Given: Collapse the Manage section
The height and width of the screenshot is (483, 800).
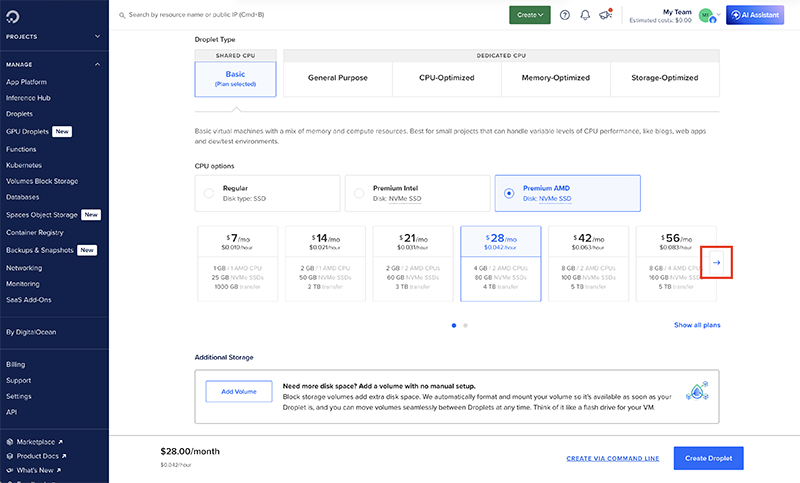Looking at the screenshot, I should tap(97, 64).
